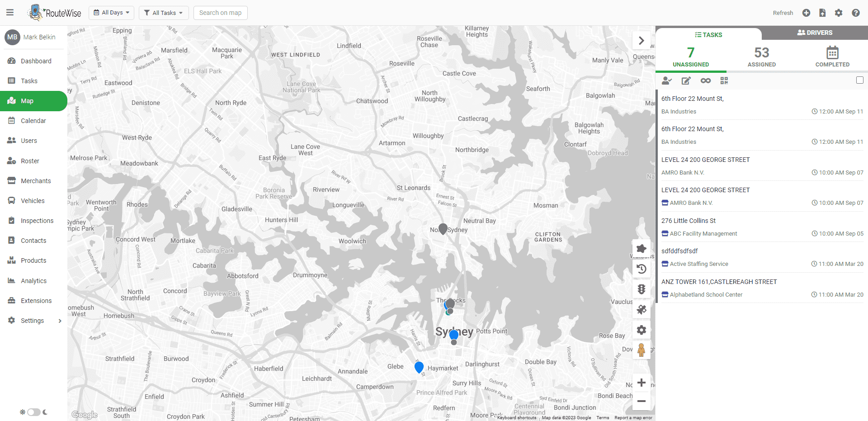
Task: Click the Refresh link in the top bar
Action: [x=783, y=13]
